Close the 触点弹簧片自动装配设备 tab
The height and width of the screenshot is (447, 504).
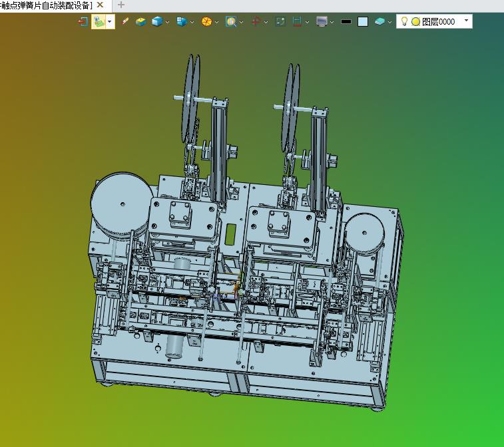[x=100, y=5]
